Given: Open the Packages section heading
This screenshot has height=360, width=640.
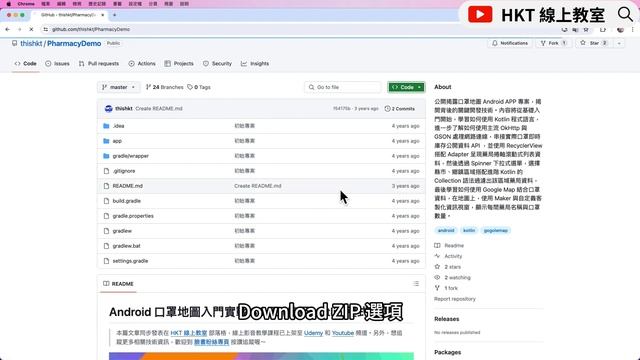Looking at the screenshot, I should 447,352.
